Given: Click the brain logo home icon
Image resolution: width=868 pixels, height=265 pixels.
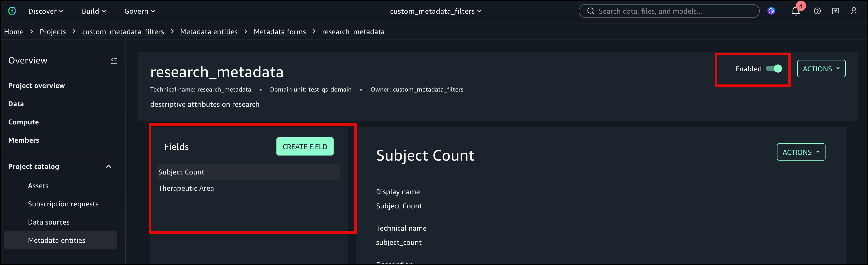Looking at the screenshot, I should click(x=12, y=11).
